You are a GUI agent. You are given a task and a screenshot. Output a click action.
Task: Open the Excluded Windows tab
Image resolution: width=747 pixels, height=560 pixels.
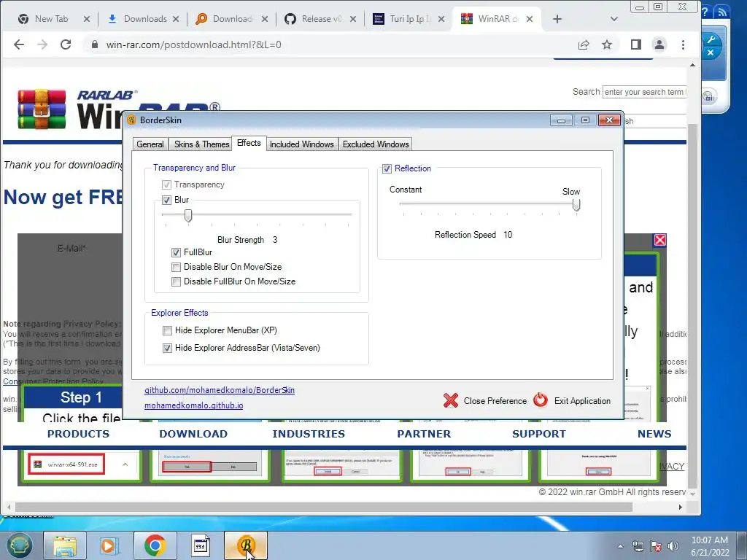376,144
